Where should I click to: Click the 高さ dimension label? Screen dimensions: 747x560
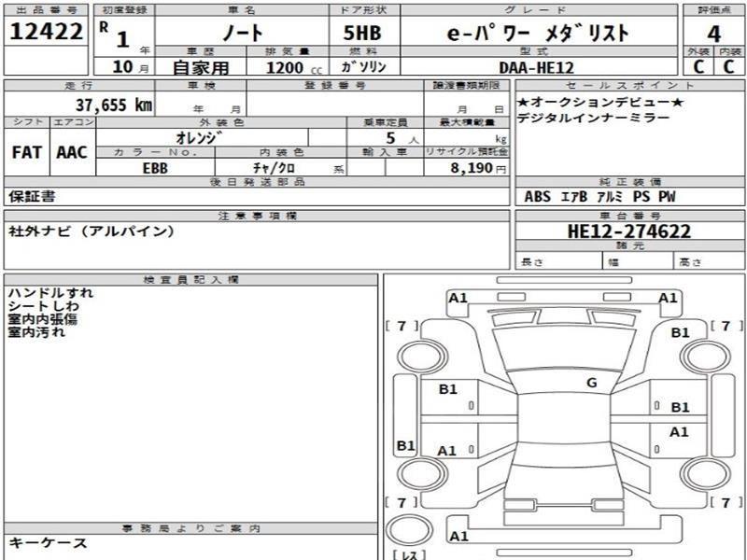coord(690,261)
